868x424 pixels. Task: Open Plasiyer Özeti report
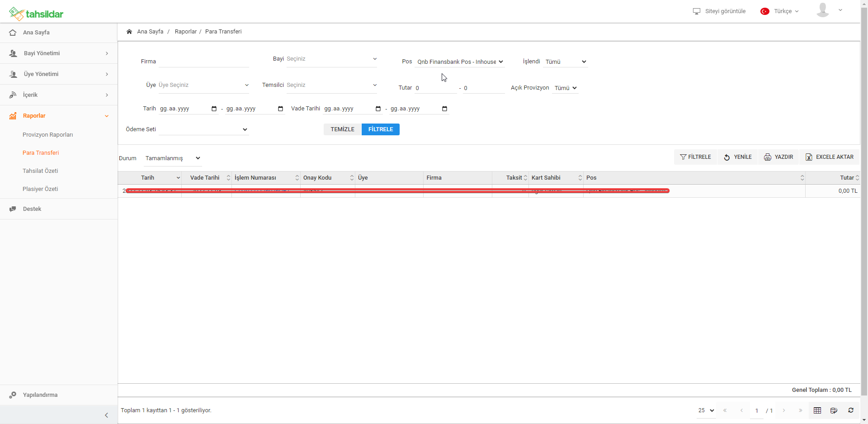tap(40, 189)
